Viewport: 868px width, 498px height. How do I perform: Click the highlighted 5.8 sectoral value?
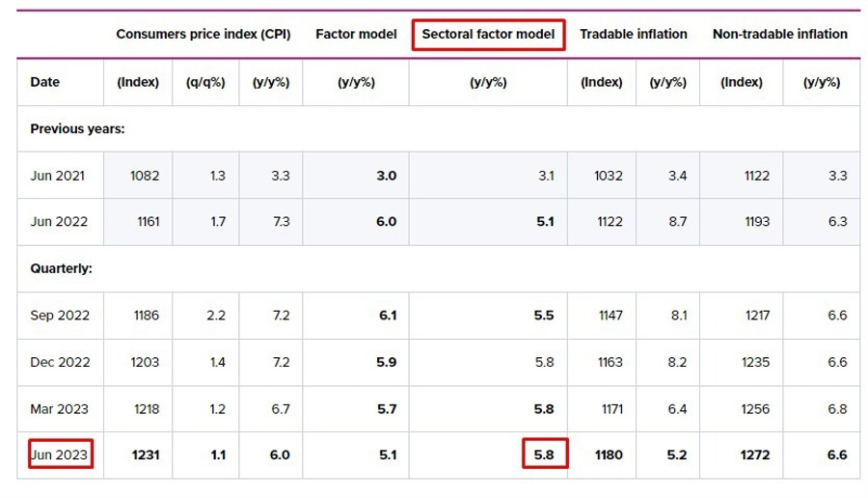(545, 455)
